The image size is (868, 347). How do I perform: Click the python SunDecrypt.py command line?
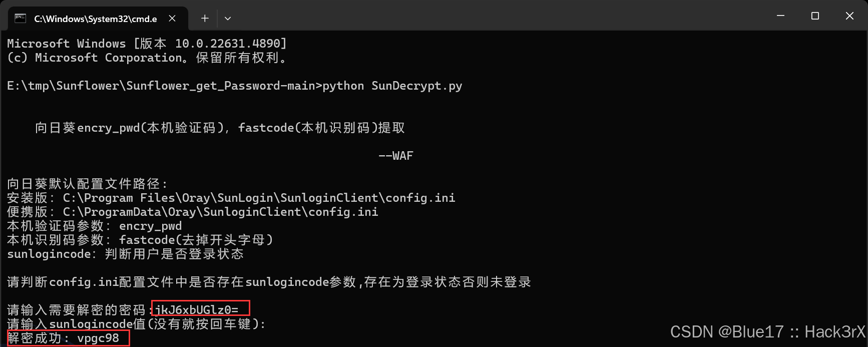(390, 86)
